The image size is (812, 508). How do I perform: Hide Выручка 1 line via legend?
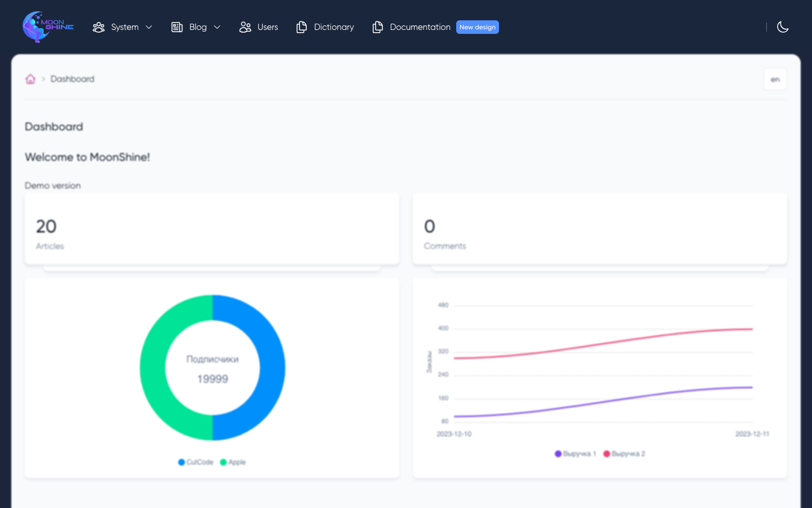point(575,454)
